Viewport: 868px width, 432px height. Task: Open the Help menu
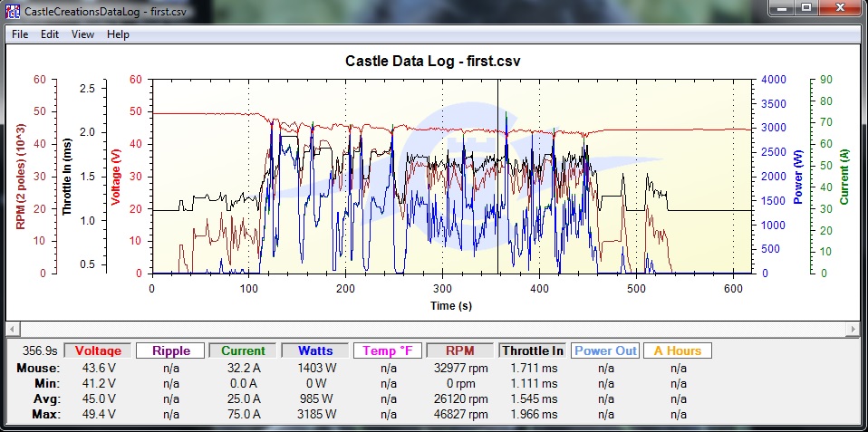tap(118, 34)
